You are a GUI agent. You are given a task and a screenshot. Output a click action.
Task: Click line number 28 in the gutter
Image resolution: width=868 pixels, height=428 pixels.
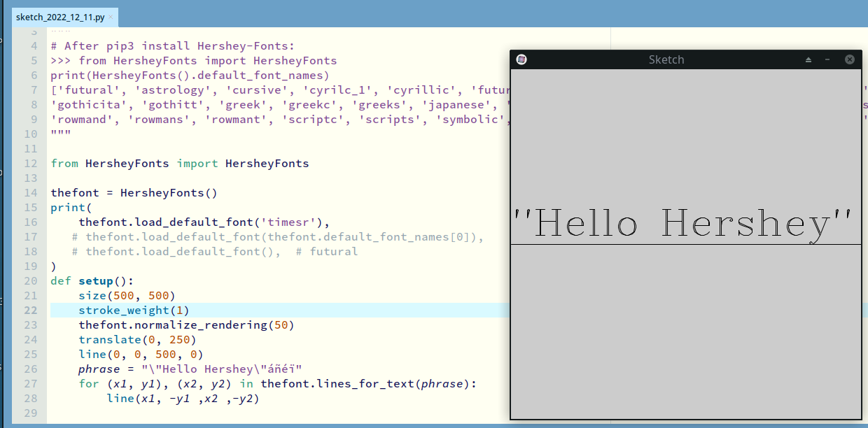31,399
